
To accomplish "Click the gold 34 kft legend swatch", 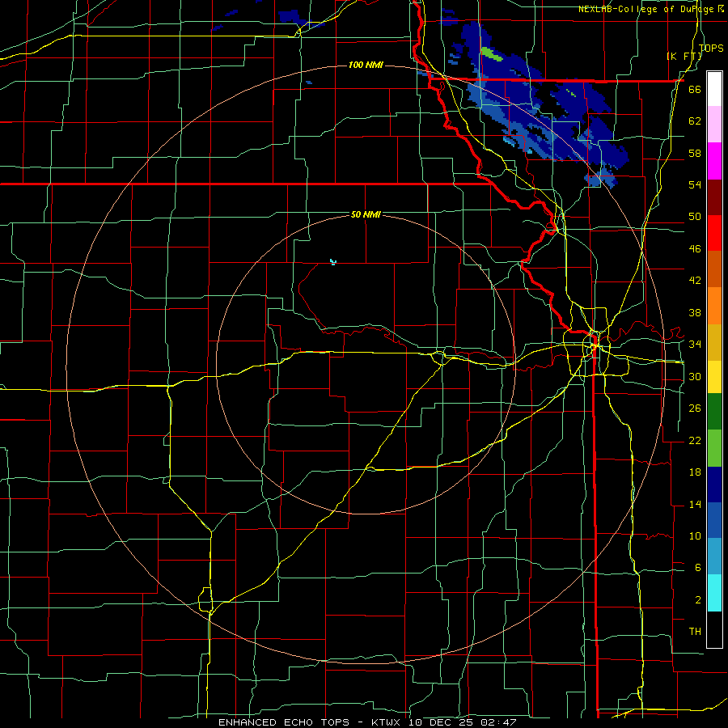I will point(714,342).
